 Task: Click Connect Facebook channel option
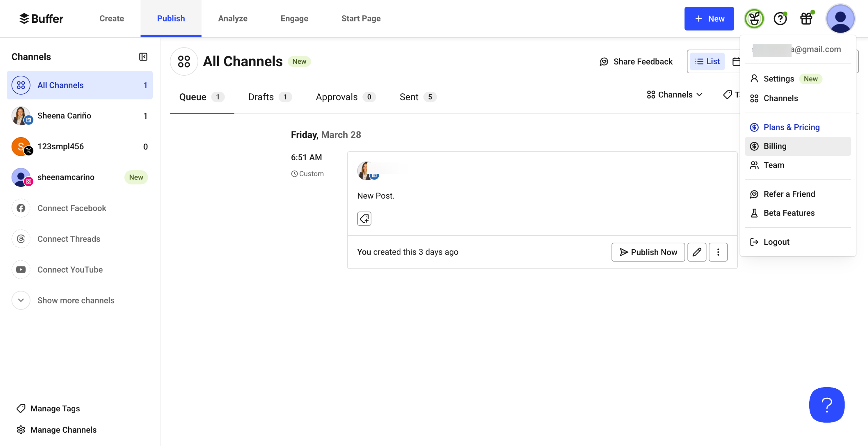pyautogui.click(x=72, y=208)
